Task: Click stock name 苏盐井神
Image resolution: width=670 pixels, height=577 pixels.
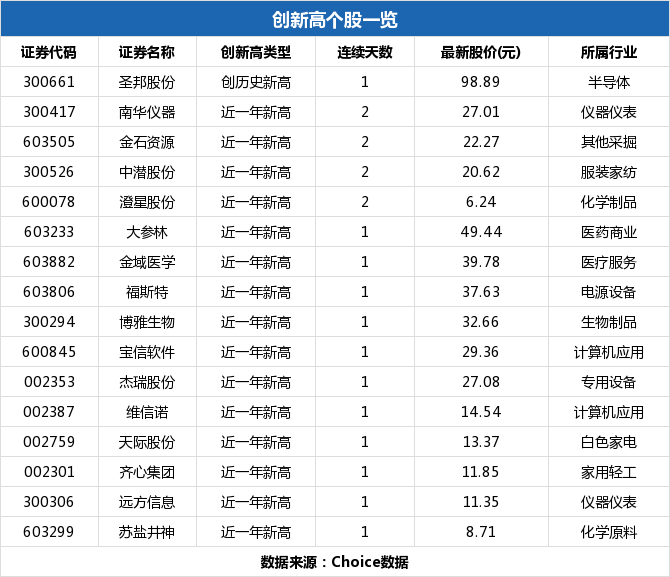Action: point(147,532)
